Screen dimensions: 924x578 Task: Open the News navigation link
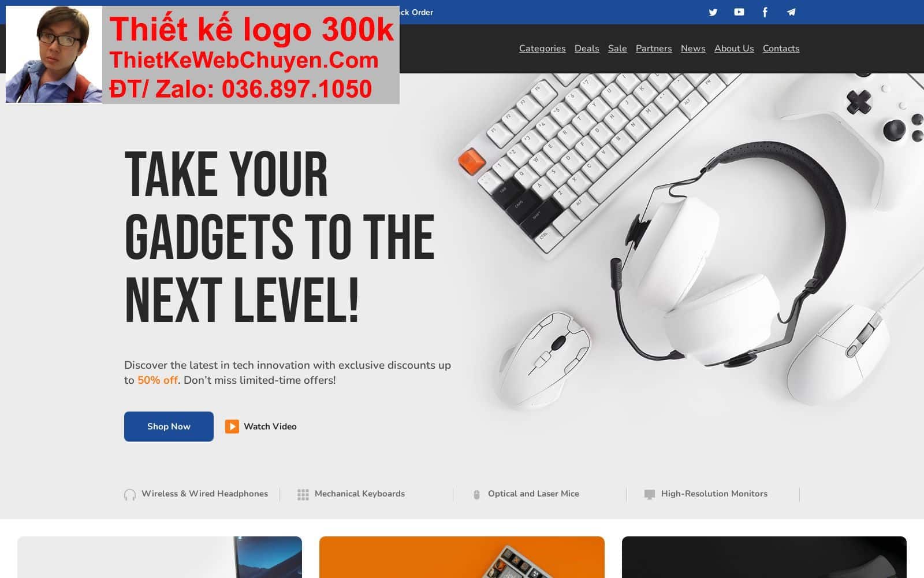(693, 49)
